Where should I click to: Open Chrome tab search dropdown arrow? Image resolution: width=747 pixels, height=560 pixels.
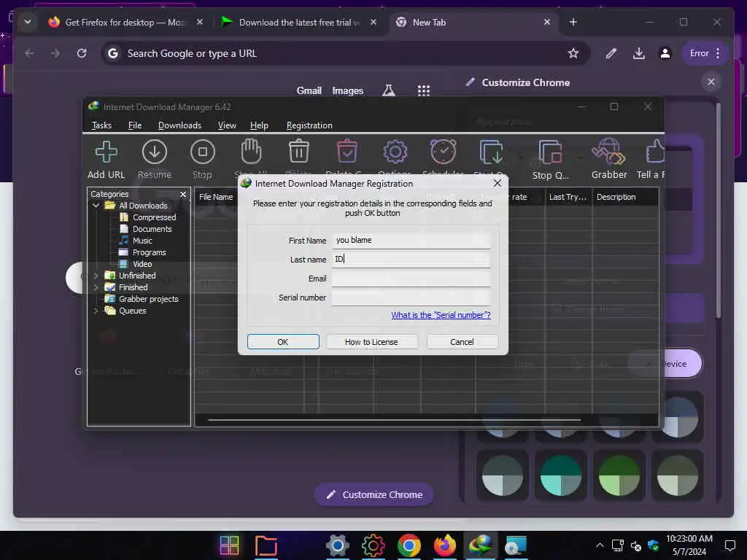tap(28, 22)
